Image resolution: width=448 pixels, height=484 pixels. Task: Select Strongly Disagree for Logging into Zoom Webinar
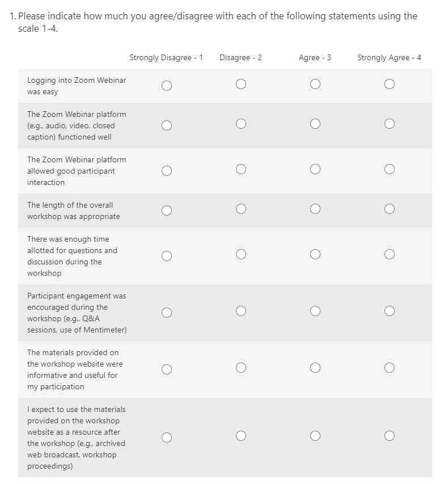(166, 85)
